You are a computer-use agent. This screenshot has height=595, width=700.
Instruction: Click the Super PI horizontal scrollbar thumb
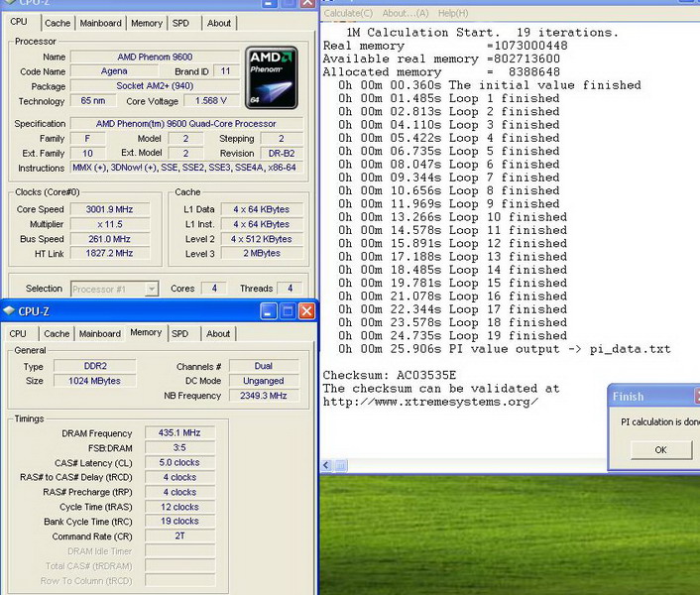pos(341,465)
